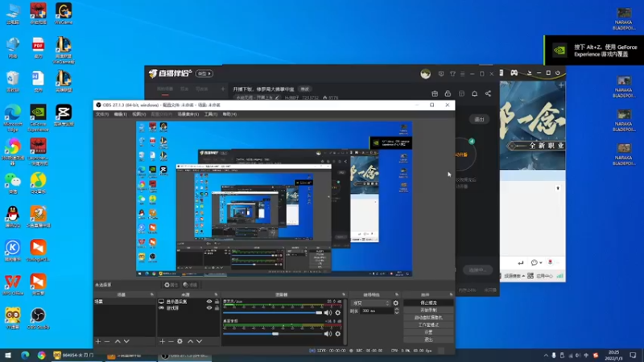This screenshot has width=644, height=362.
Task: Toggle lock on 游戏源 source
Action: [x=217, y=308]
